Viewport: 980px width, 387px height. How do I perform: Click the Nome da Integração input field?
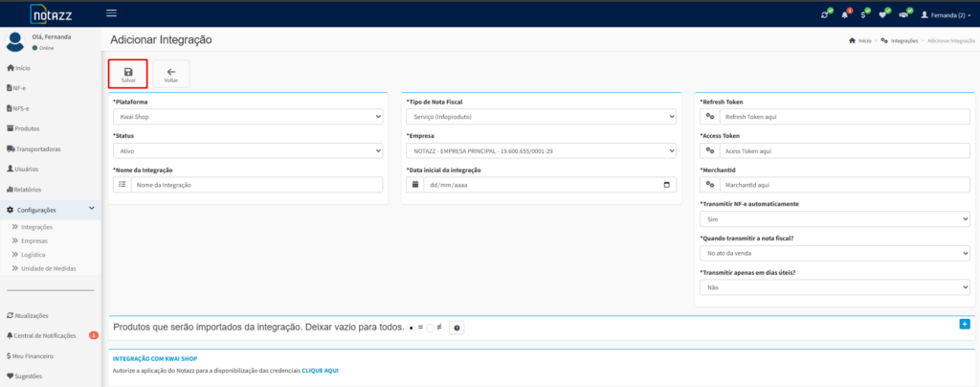(x=256, y=185)
